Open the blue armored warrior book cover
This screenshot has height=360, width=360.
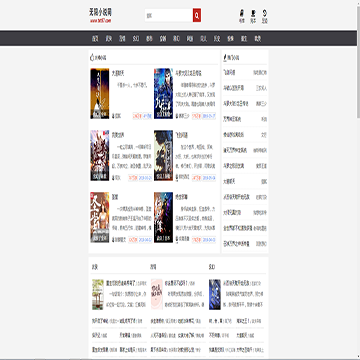[x=163, y=94]
